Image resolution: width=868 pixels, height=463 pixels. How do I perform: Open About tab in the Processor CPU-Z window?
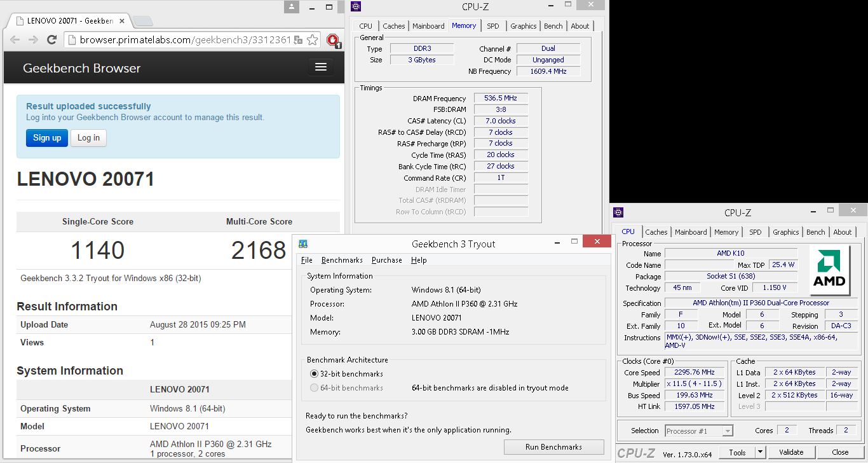coord(843,232)
